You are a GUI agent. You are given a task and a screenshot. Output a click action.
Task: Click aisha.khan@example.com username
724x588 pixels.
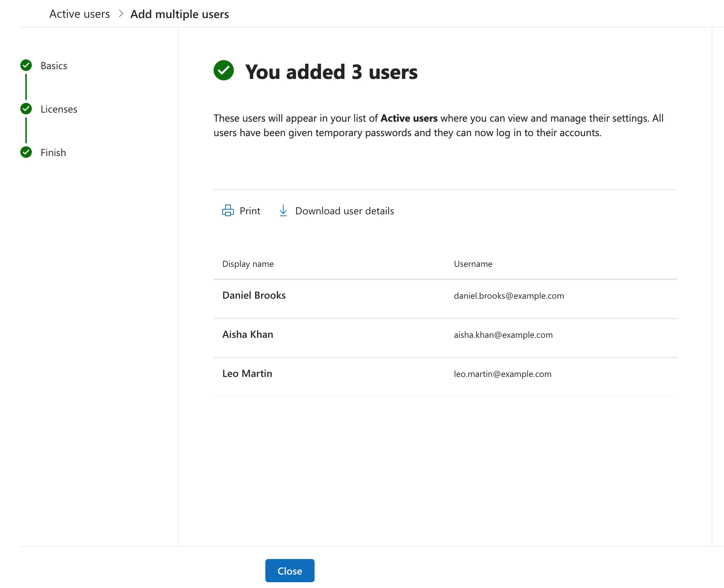pos(503,335)
